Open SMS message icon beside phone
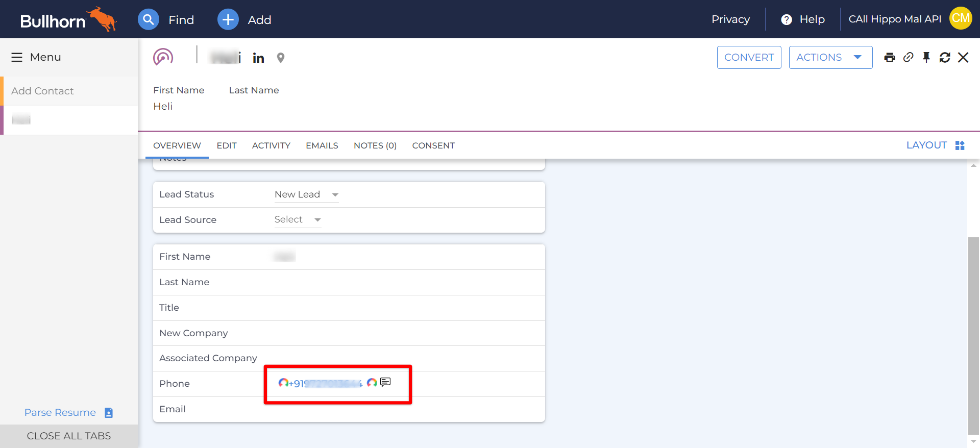Screen dimensions: 980x448 coord(385,382)
